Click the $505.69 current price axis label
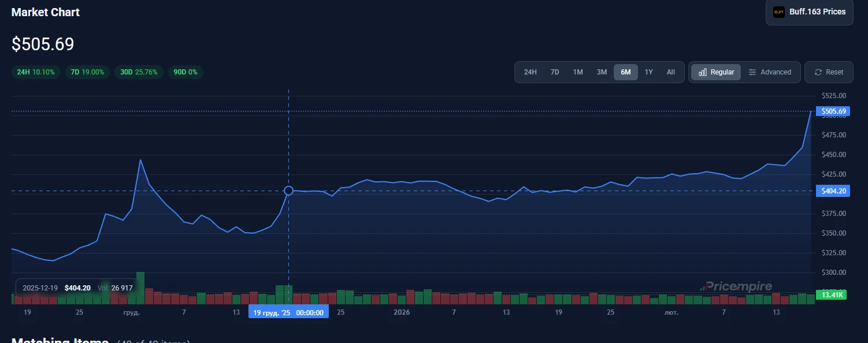 833,111
